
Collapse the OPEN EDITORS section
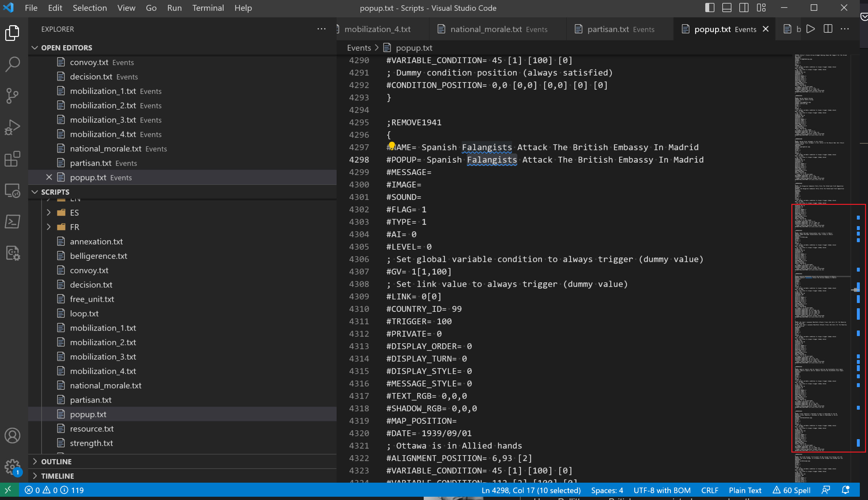pyautogui.click(x=66, y=48)
